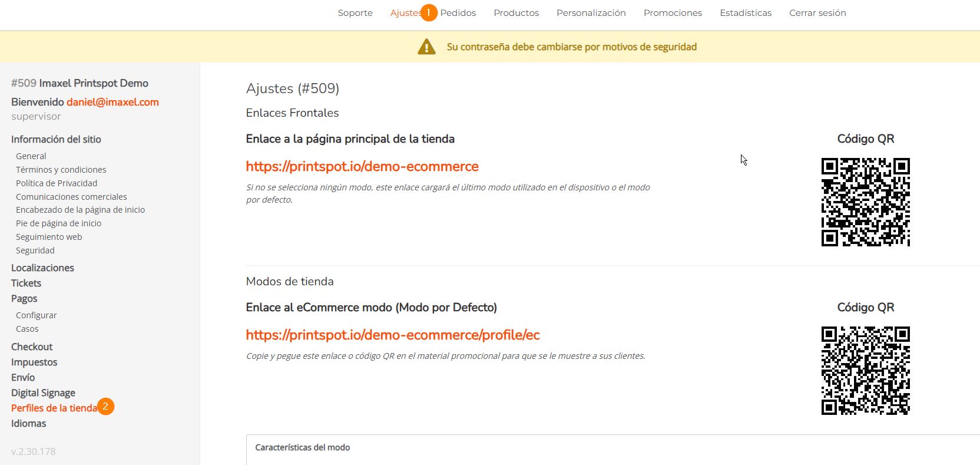Log out using Cerrar sesión
Viewport: 980px width, 465px height.
click(817, 13)
